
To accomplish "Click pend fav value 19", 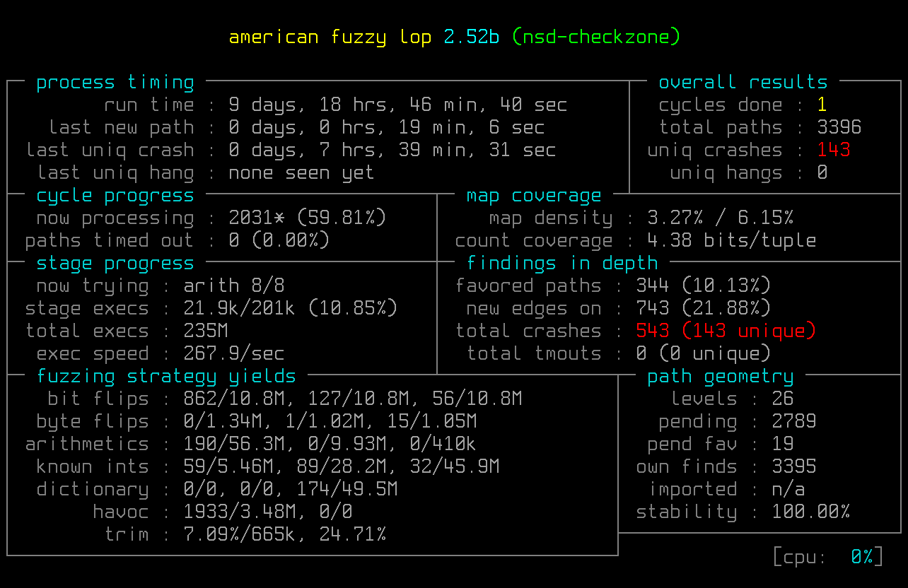I will click(783, 445).
